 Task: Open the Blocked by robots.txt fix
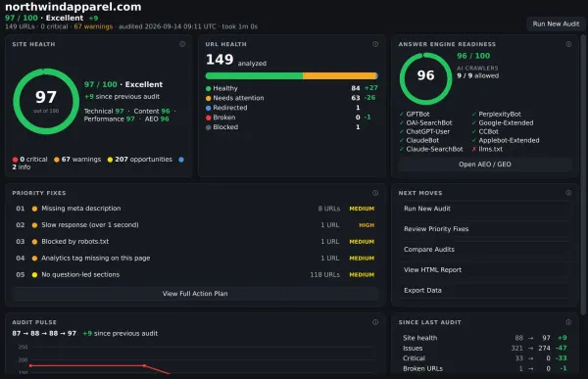pos(195,242)
